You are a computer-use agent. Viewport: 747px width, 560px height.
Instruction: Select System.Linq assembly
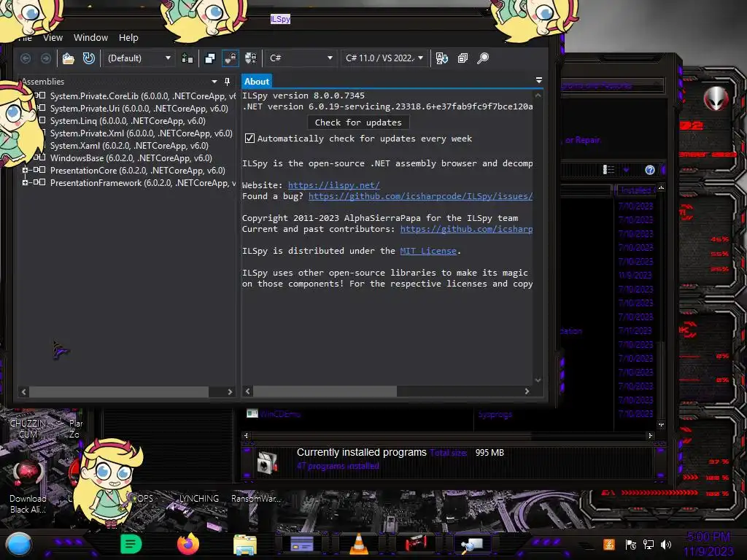[128, 121]
